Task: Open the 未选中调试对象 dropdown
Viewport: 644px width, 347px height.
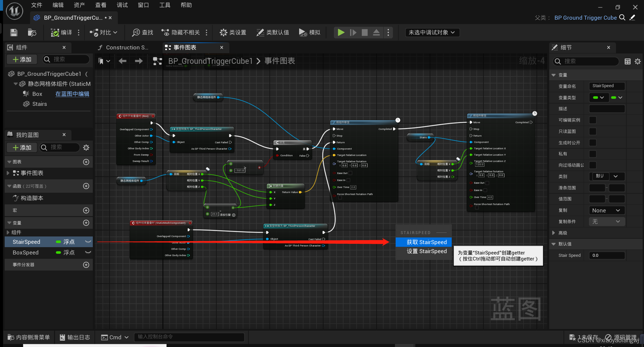Action: (432, 32)
